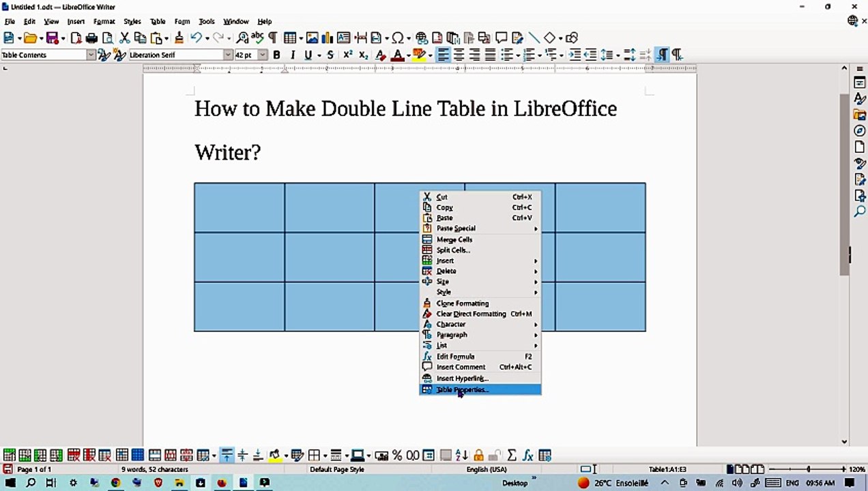Enable Center horizontal alignment
The image size is (868, 491).
click(x=459, y=55)
